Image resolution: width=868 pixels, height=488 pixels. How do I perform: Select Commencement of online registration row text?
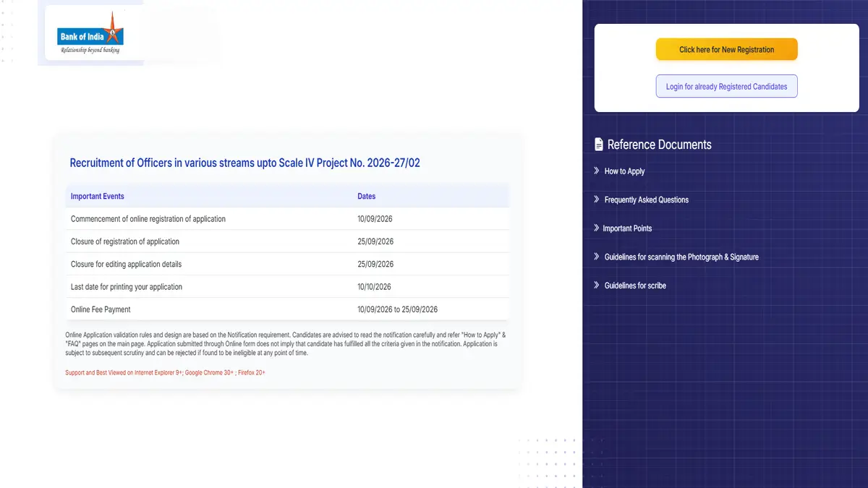click(x=148, y=219)
